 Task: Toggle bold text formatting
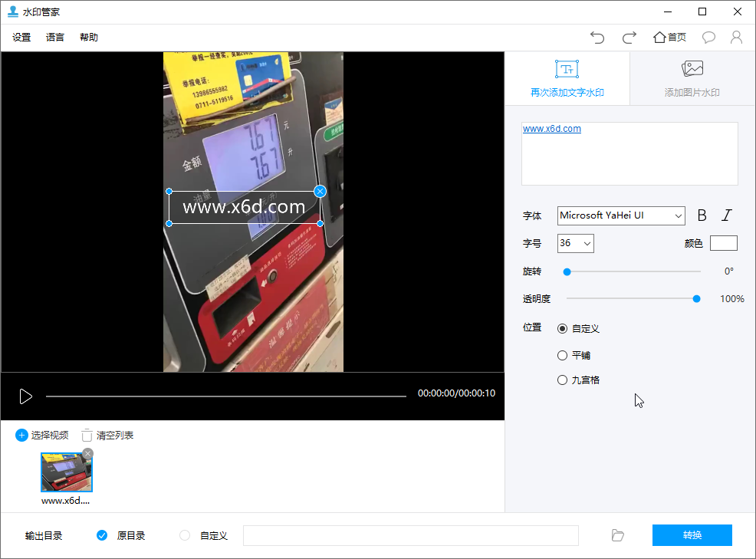pos(702,215)
